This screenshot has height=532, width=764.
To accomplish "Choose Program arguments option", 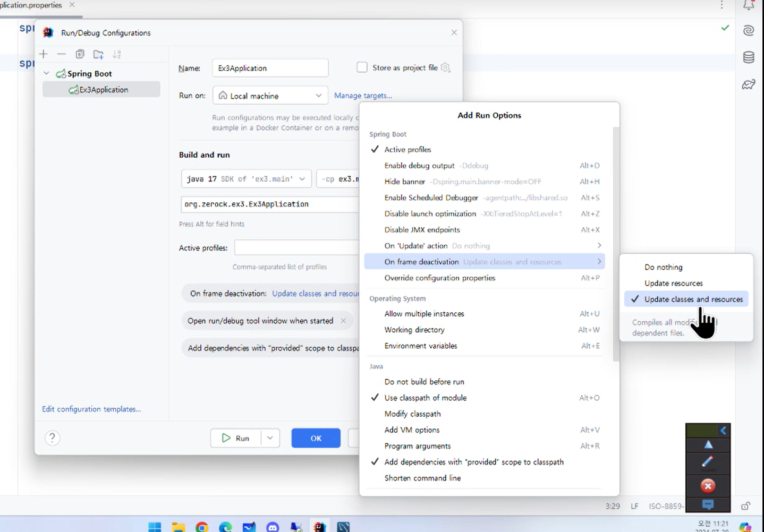I will pyautogui.click(x=485, y=446).
